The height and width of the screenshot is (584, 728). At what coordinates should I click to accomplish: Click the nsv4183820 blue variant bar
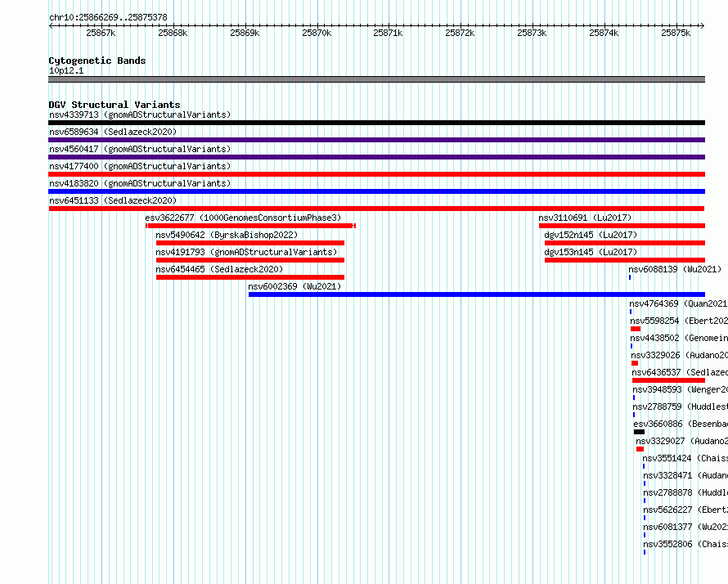376,191
